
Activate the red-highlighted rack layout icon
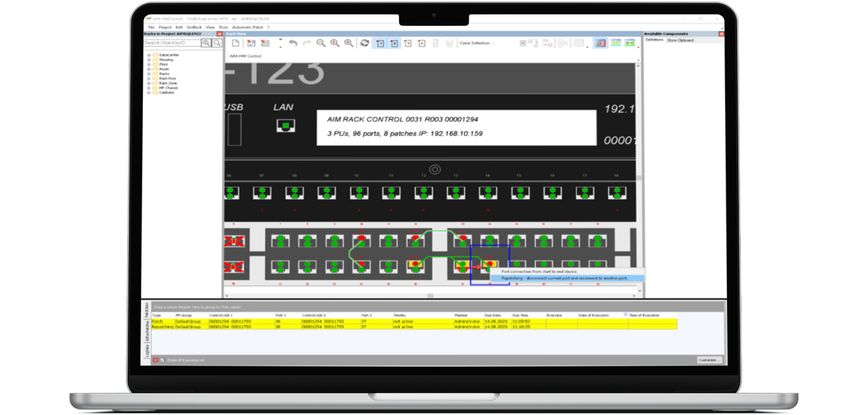coord(601,44)
